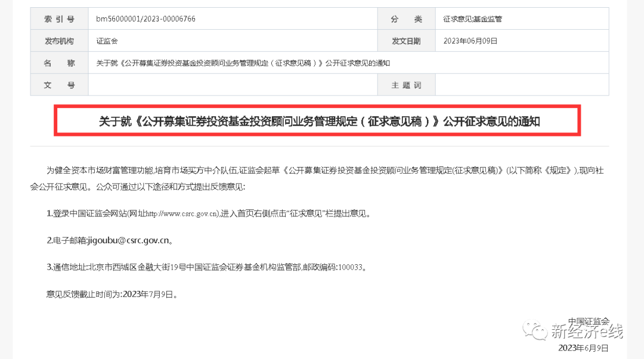
Task: Click the 新经济e线 watermark text
Action: [x=587, y=331]
